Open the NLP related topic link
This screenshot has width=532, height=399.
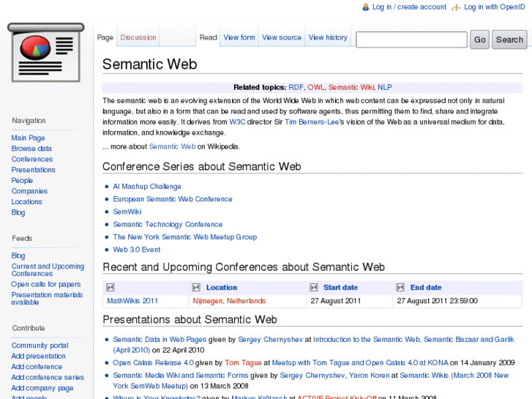point(385,87)
